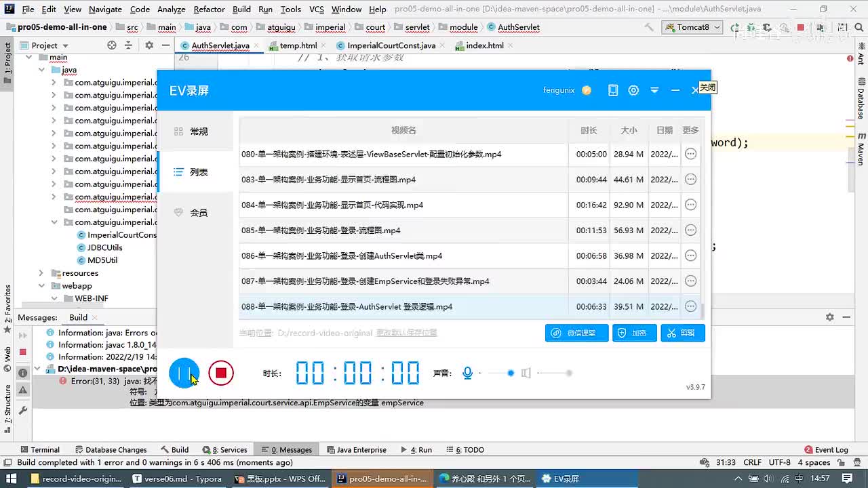Open the Navigate menu in IntelliJ
868x488 pixels.
pyautogui.click(x=105, y=9)
